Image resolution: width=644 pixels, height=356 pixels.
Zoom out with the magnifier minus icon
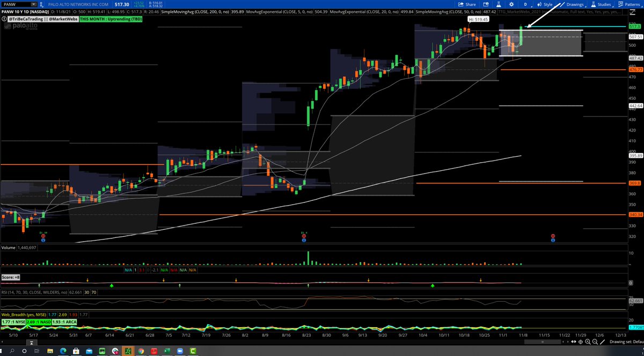tap(595, 342)
